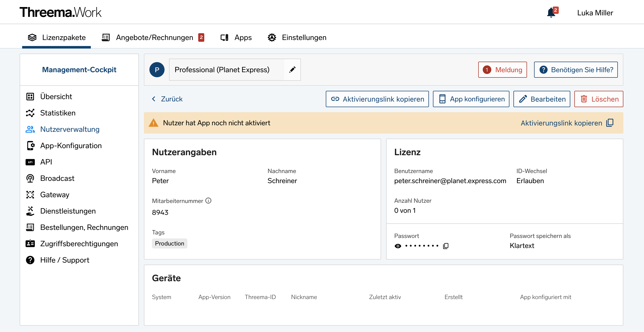Click the Production tag chip
The image size is (644, 332).
point(170,243)
